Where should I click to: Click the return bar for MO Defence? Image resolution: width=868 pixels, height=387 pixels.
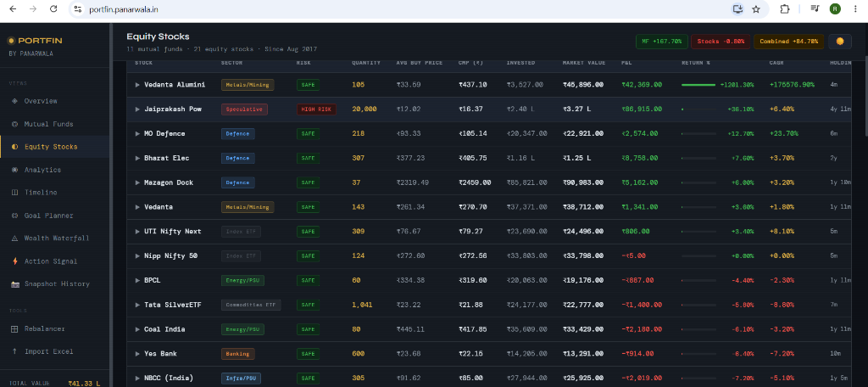(698, 133)
